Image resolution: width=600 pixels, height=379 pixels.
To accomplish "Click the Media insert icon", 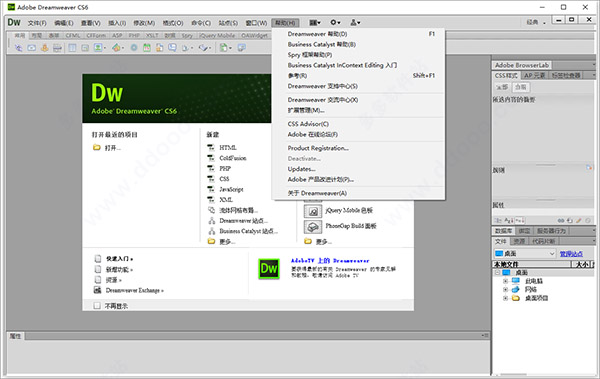I will [x=116, y=47].
